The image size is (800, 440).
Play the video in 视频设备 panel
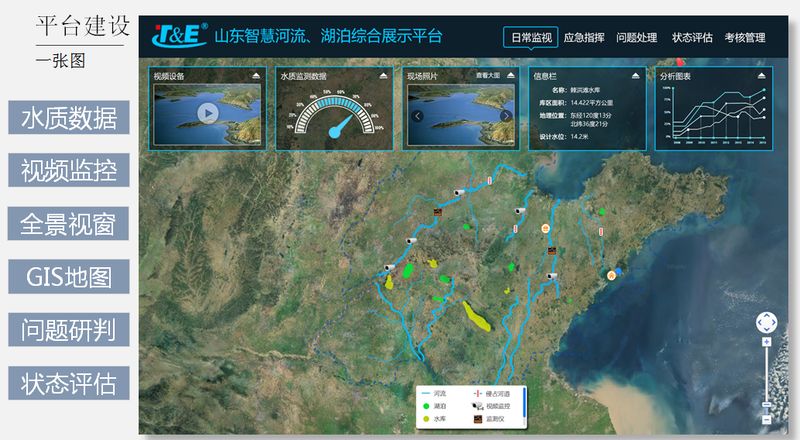[207, 113]
